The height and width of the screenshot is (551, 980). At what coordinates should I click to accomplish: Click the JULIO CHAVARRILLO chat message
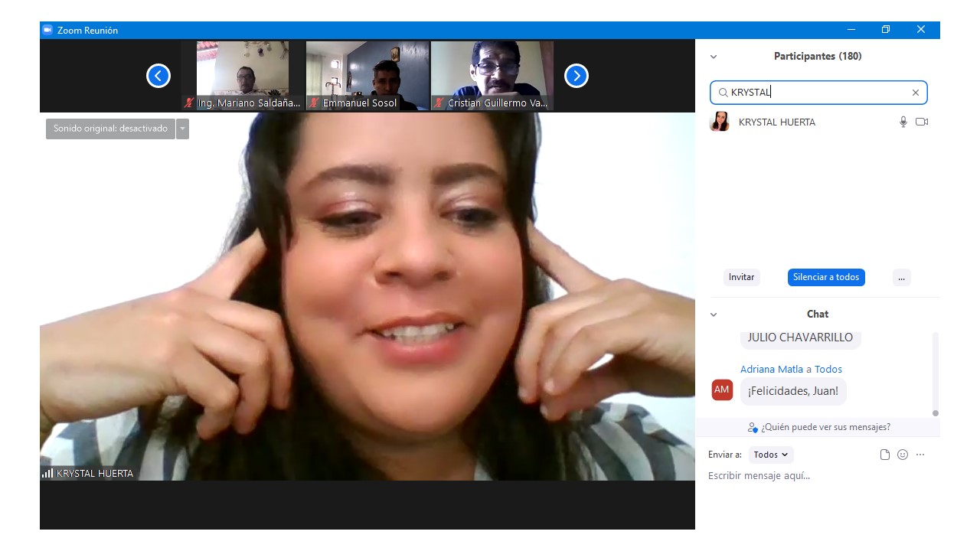click(800, 337)
